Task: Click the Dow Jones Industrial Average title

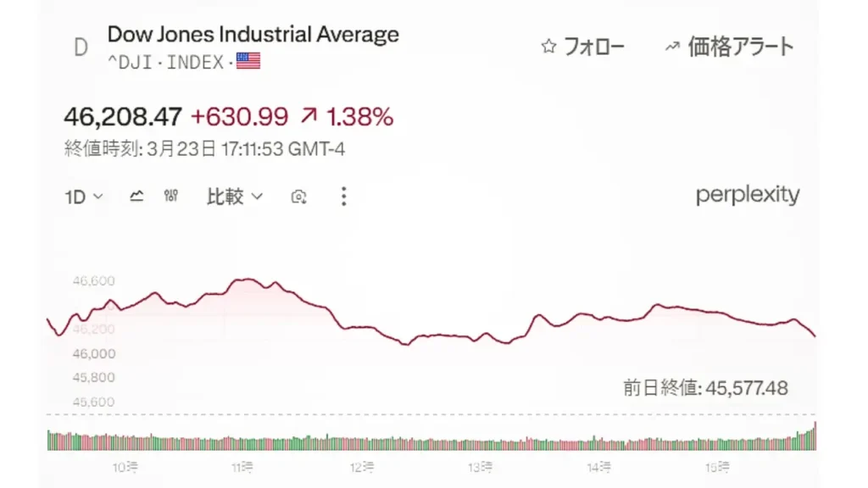Action: (253, 35)
